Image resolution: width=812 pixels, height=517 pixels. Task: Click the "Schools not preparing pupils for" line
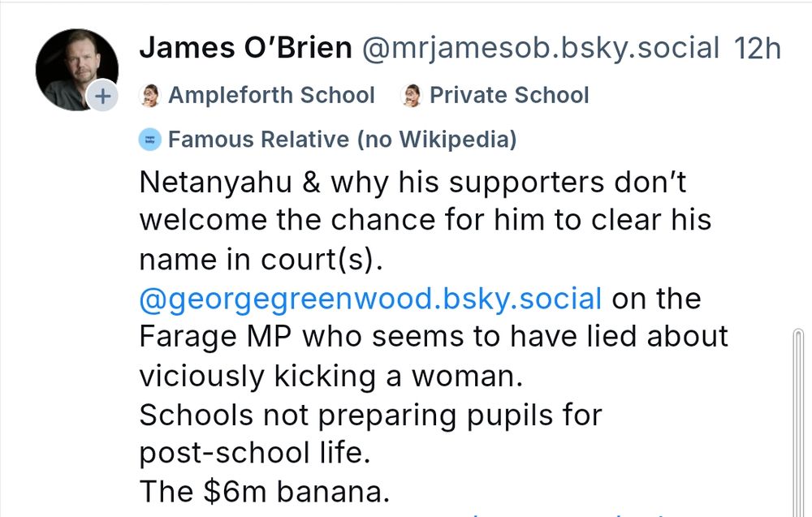coord(370,415)
